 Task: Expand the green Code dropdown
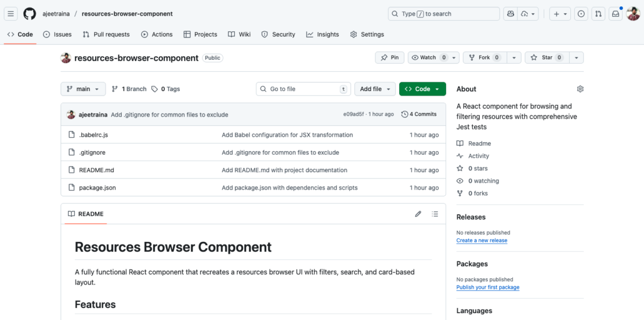(422, 89)
